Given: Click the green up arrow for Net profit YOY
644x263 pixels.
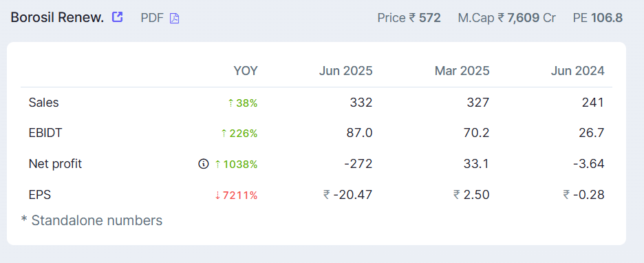Looking at the screenshot, I should [x=217, y=165].
